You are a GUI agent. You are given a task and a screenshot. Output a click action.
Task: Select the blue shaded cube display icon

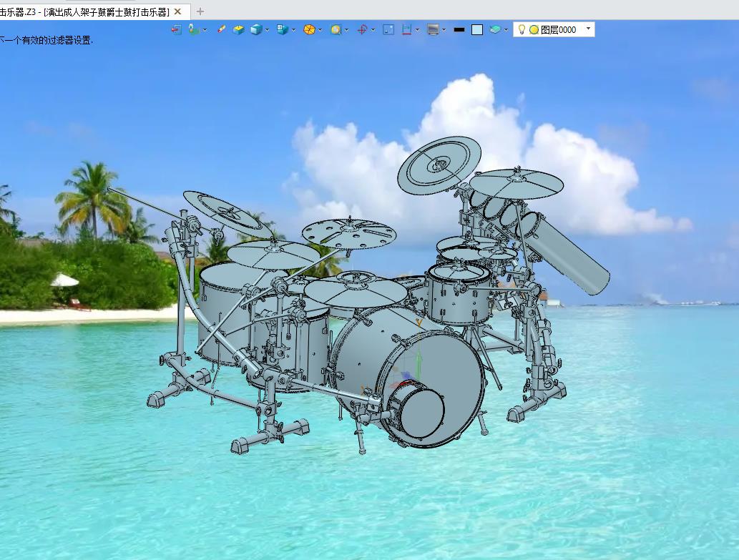pos(256,29)
